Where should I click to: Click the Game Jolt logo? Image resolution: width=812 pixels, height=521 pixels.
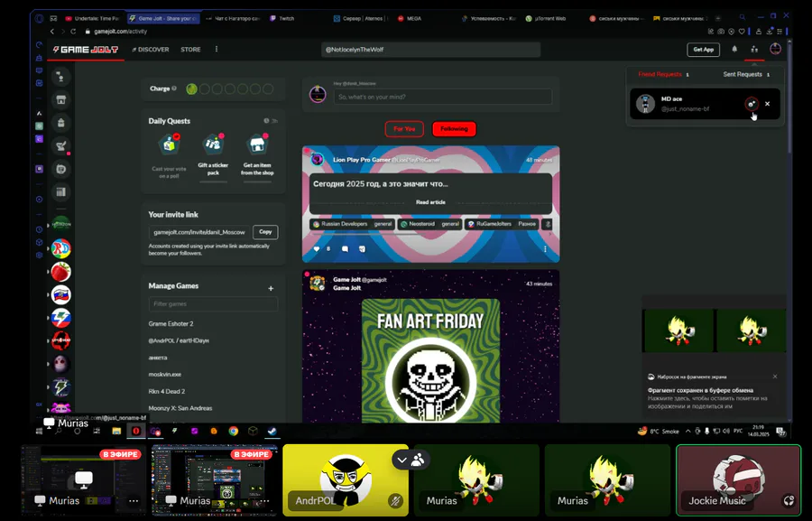point(86,50)
